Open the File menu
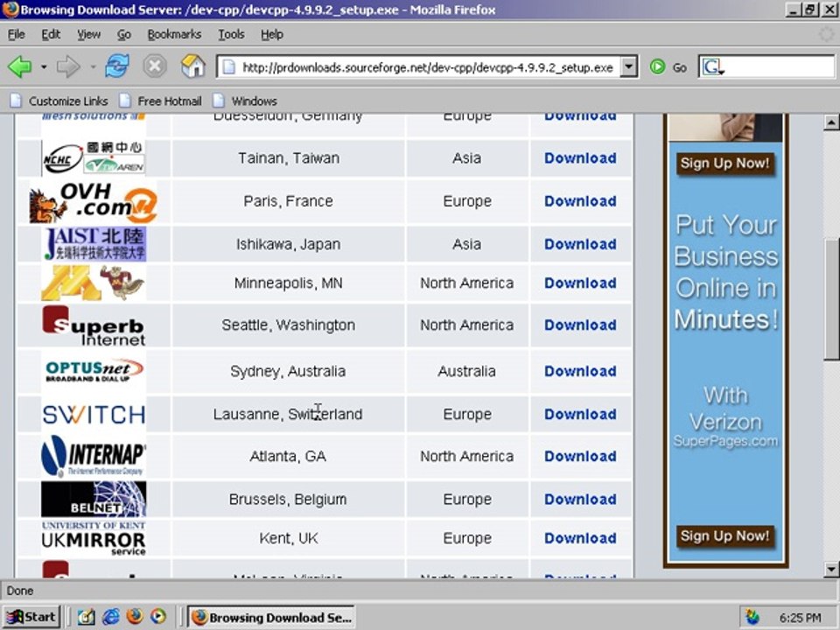 coord(16,34)
